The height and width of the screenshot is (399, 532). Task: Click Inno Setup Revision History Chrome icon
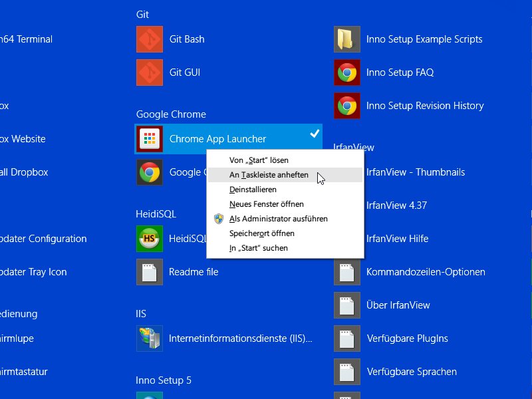click(x=346, y=106)
